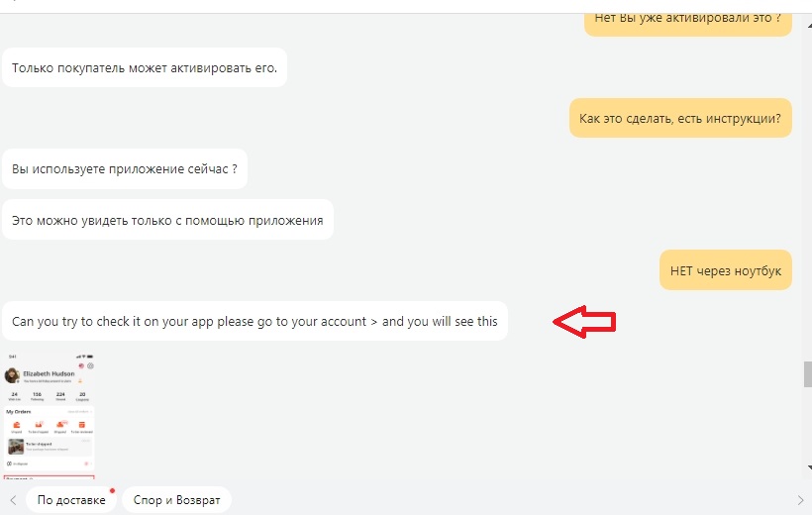This screenshot has height=515, width=812.
Task: Click the scrollbar down arrow
Action: (808, 467)
